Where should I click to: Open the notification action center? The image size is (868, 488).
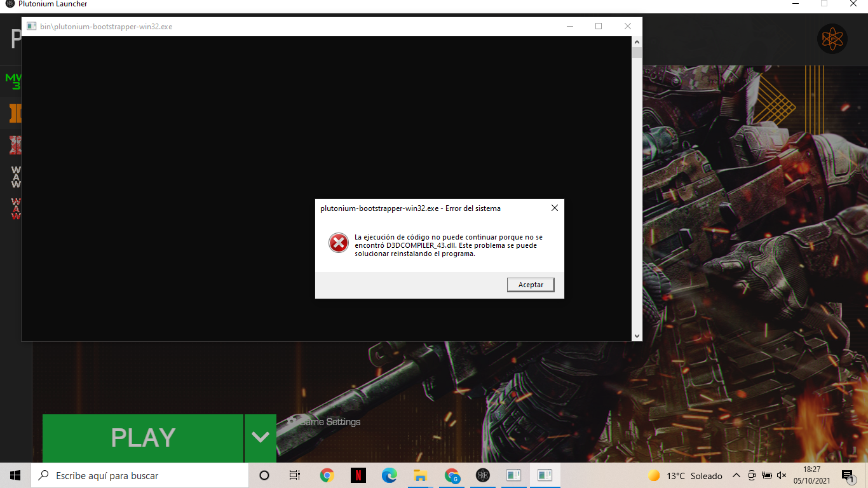pyautogui.click(x=848, y=475)
